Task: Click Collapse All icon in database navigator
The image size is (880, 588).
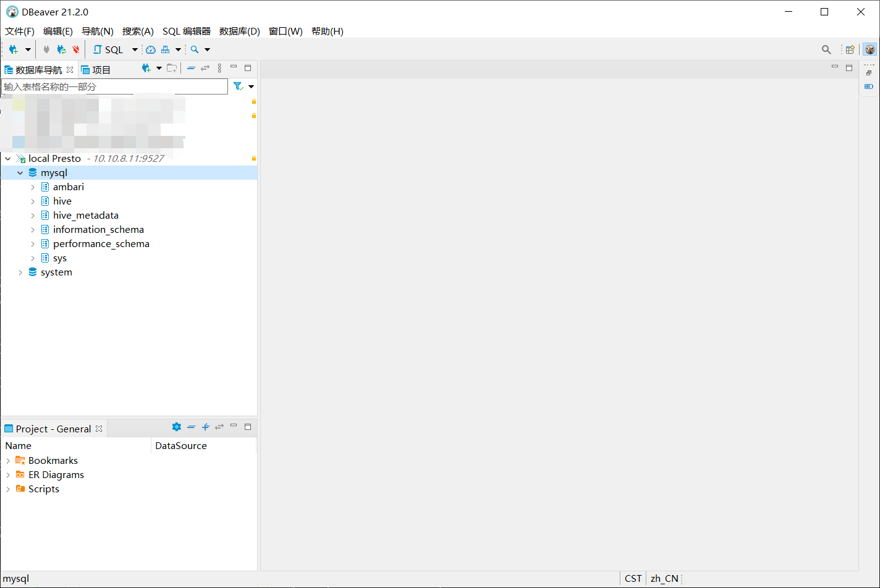Action: (x=191, y=68)
